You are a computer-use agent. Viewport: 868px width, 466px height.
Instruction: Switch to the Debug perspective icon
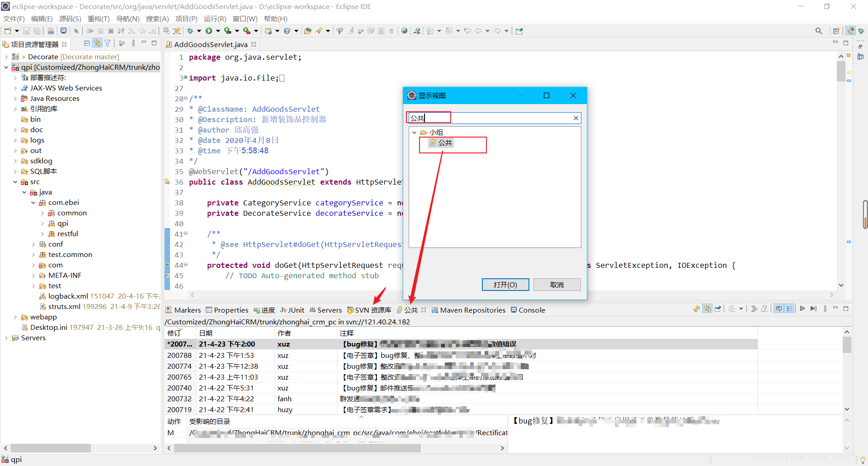(861, 31)
